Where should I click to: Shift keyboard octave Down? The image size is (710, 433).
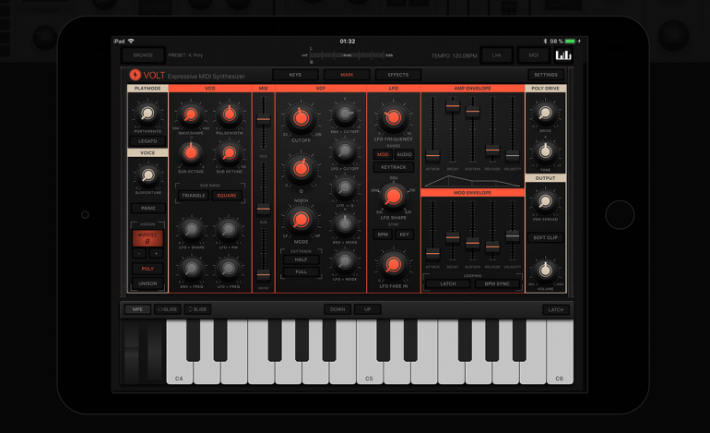pos(337,309)
